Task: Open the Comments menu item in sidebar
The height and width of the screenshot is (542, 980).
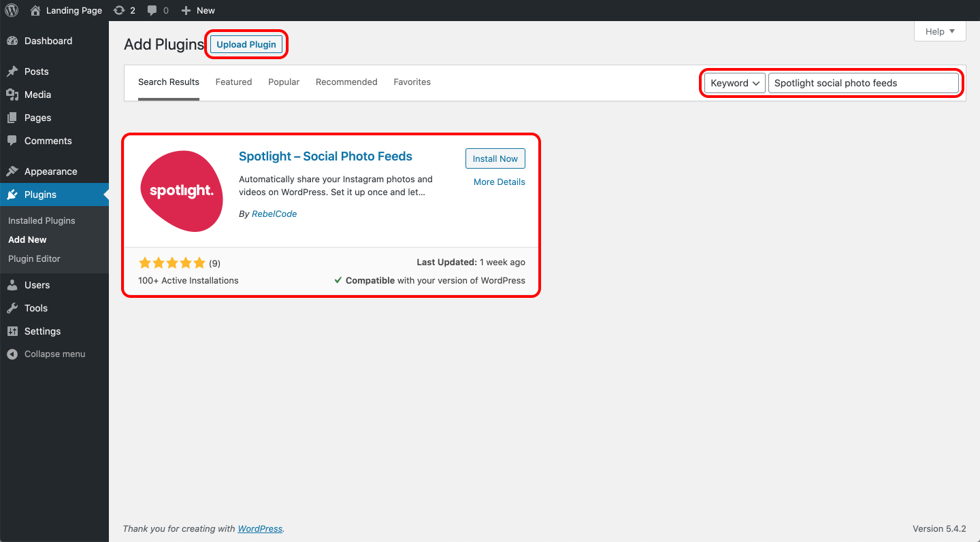Action: point(54,141)
